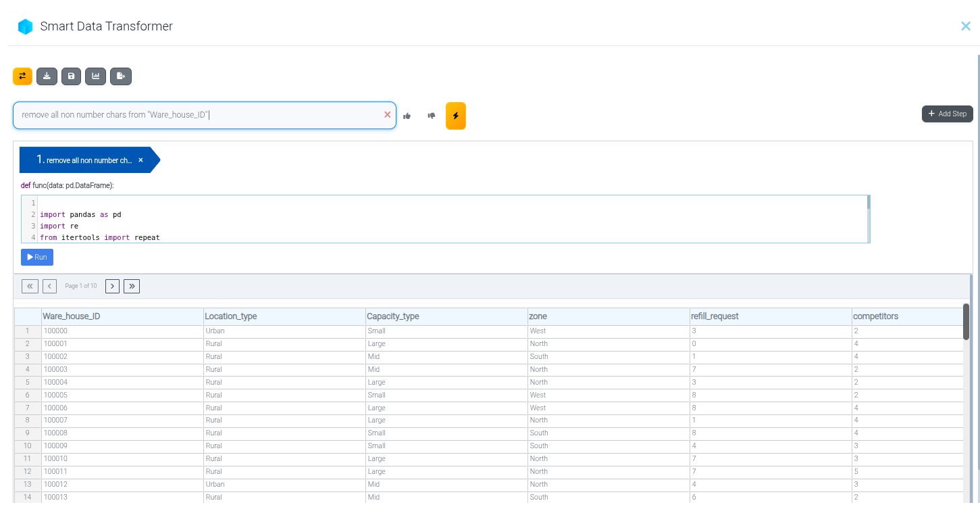This screenshot has width=980, height=505.
Task: Give thumbs up feedback
Action: coord(407,116)
